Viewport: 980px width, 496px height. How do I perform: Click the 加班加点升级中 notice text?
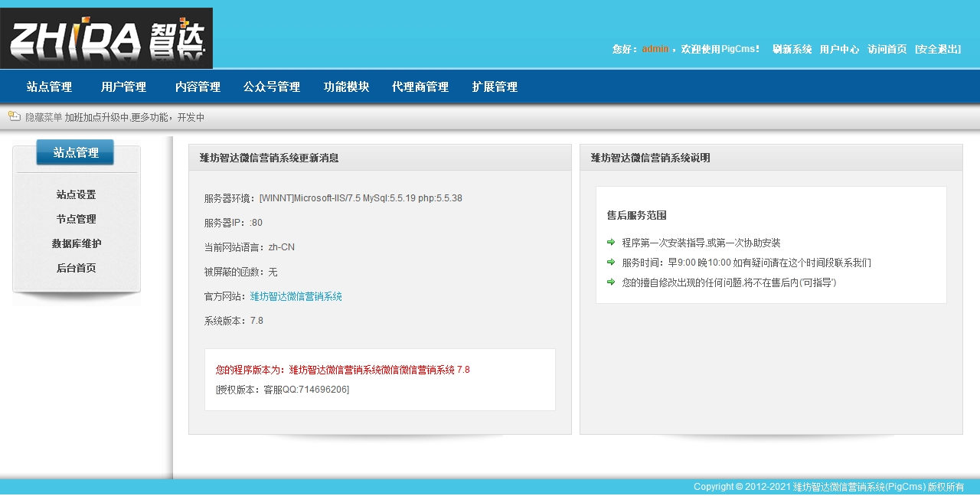click(135, 117)
